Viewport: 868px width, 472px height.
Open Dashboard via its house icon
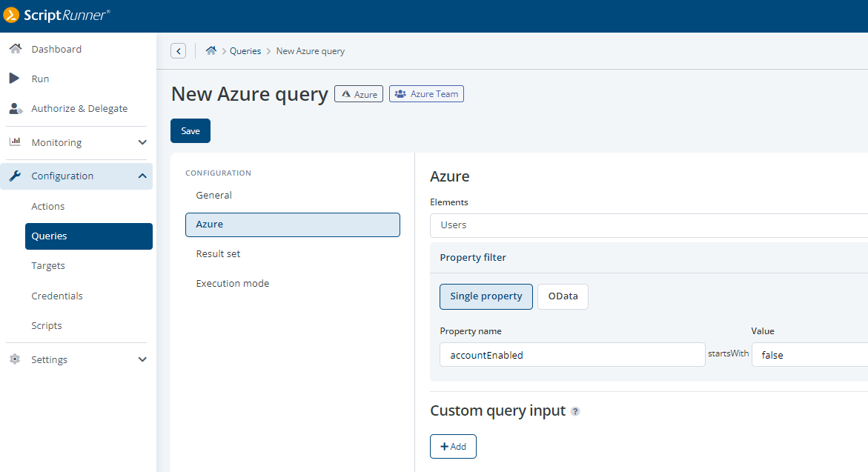pyautogui.click(x=16, y=49)
